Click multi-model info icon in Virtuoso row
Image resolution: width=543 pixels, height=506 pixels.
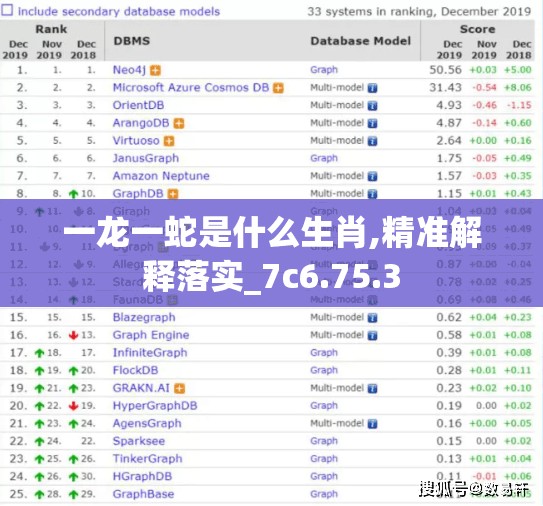tap(372, 141)
